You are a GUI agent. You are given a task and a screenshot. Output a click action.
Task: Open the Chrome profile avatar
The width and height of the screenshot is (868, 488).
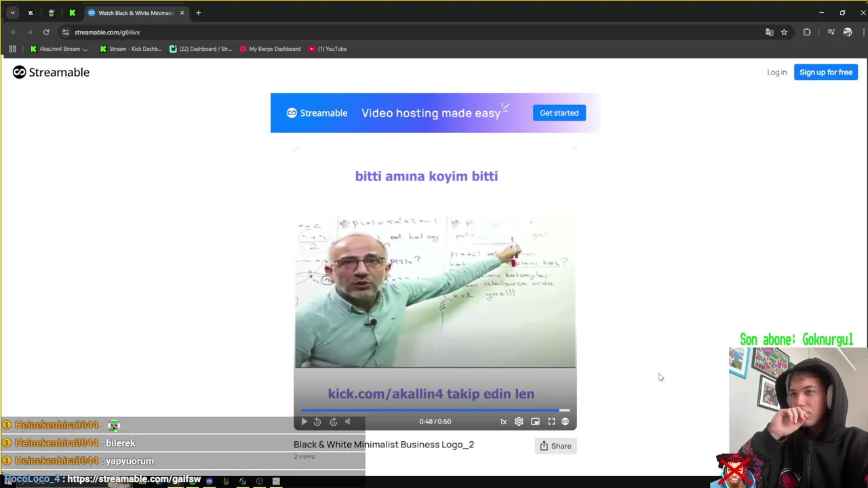847,32
